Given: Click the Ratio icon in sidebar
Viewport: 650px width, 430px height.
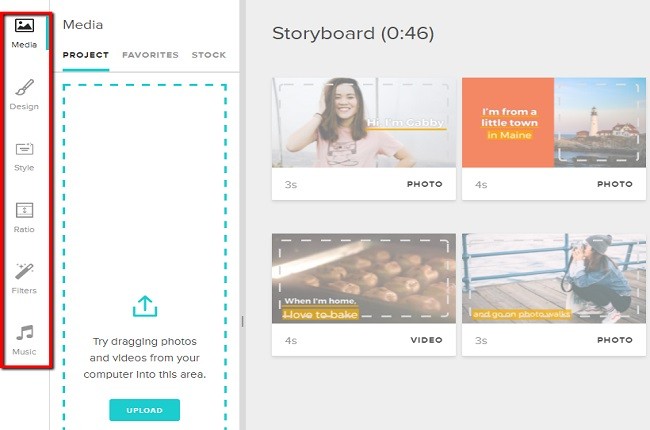Looking at the screenshot, I should pyautogui.click(x=24, y=211).
